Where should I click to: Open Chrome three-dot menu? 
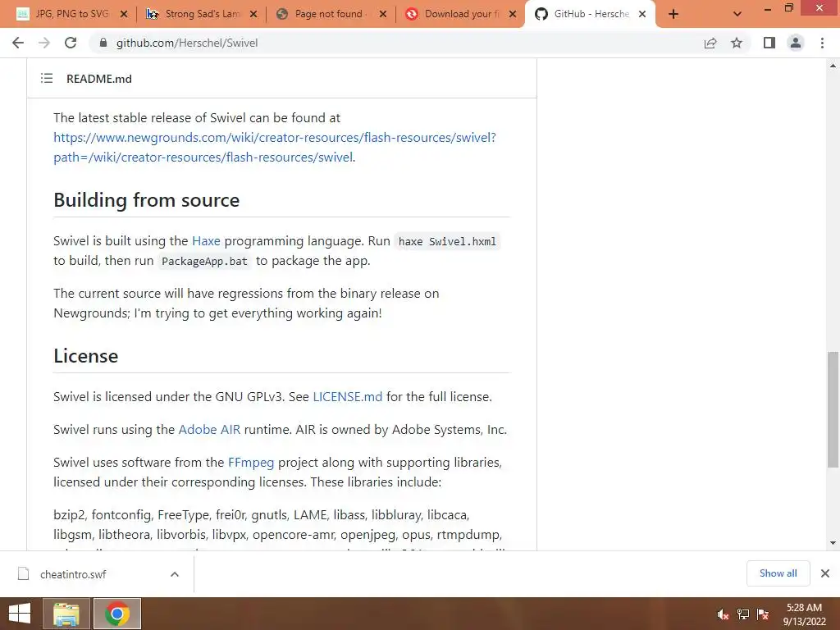tap(822, 43)
